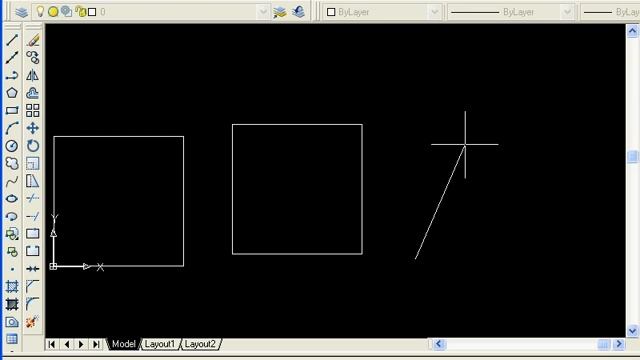
Task: Toggle layer 0 viewport freeze icon
Action: click(x=66, y=12)
